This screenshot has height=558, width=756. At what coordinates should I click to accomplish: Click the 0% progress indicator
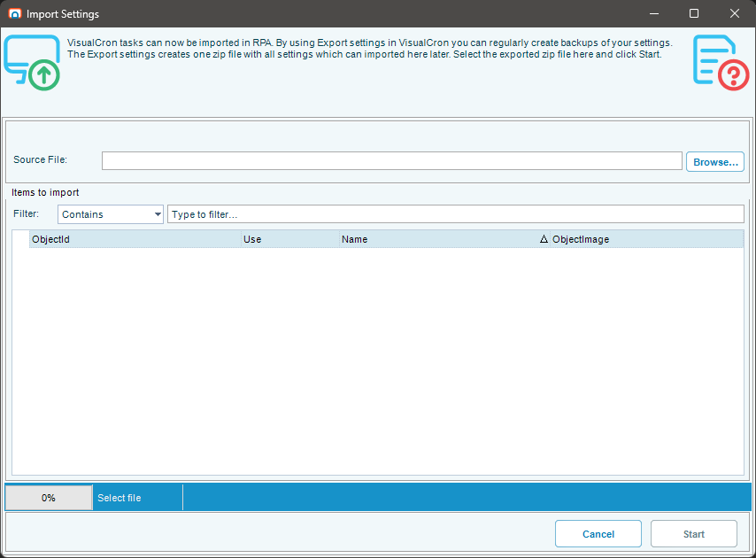pyautogui.click(x=48, y=498)
